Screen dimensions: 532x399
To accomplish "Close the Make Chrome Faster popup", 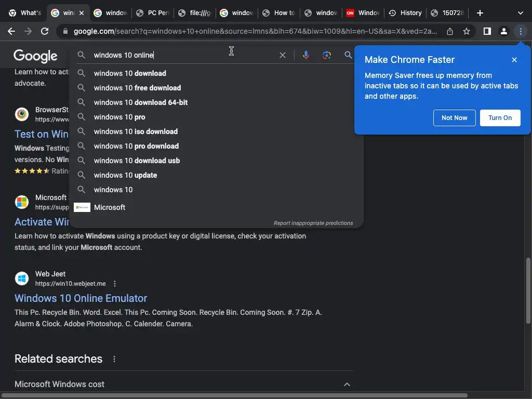I will pyautogui.click(x=514, y=60).
